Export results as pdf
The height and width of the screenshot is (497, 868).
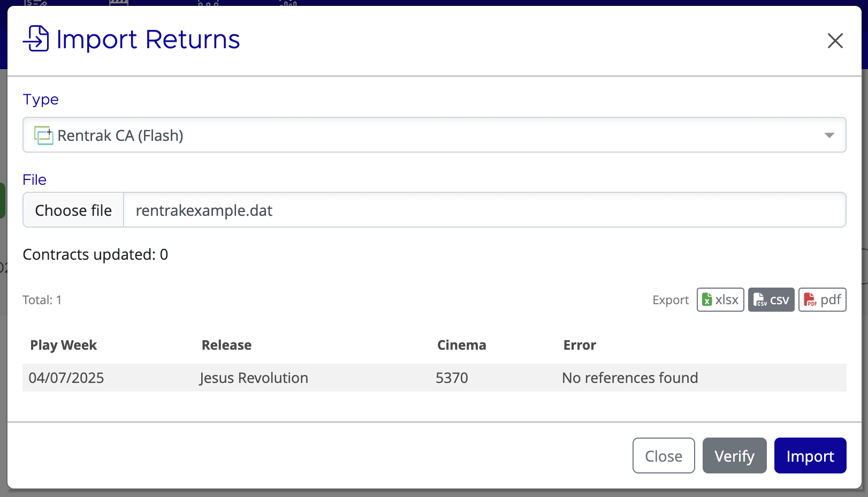pos(822,299)
